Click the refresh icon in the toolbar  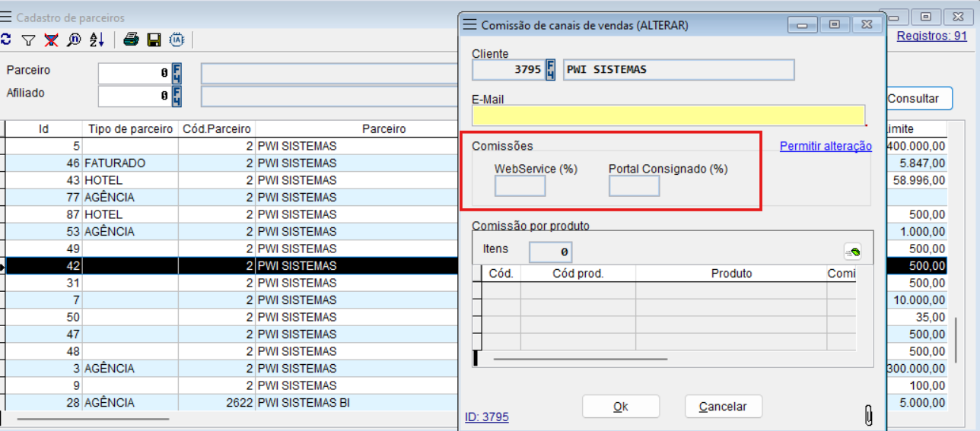(5, 40)
